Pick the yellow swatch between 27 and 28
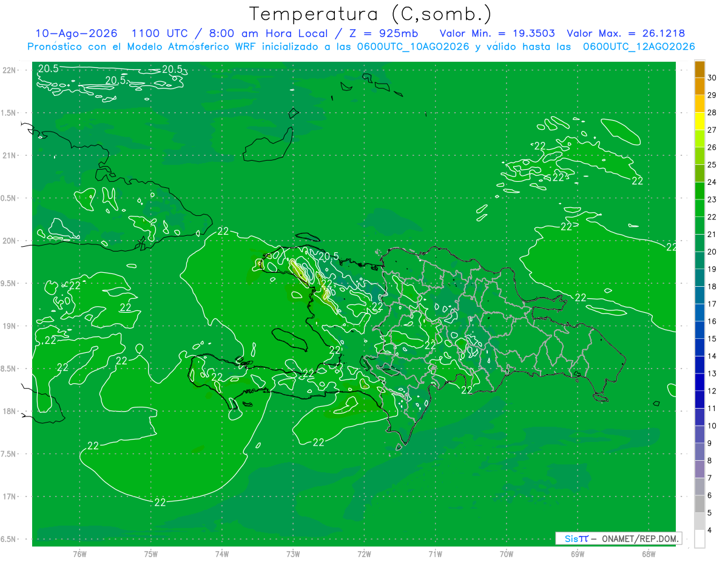This screenshot has width=728, height=562. coord(699,121)
